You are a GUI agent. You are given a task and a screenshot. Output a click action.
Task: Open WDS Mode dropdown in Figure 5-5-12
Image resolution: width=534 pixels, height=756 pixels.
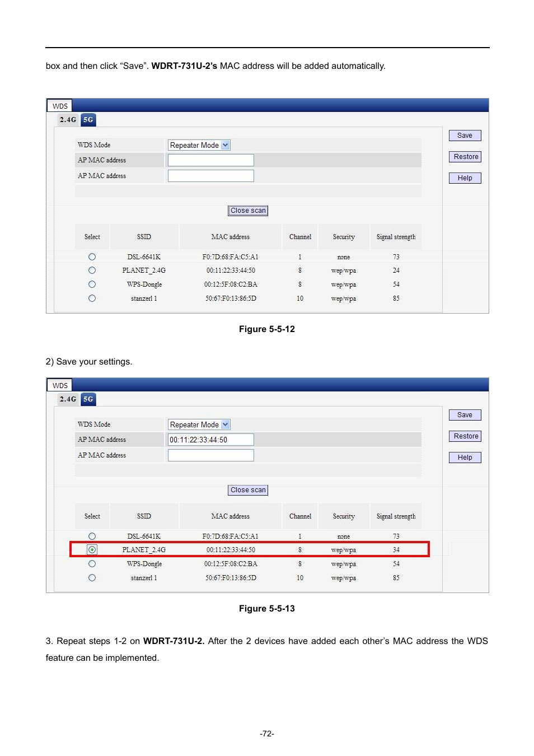[199, 145]
